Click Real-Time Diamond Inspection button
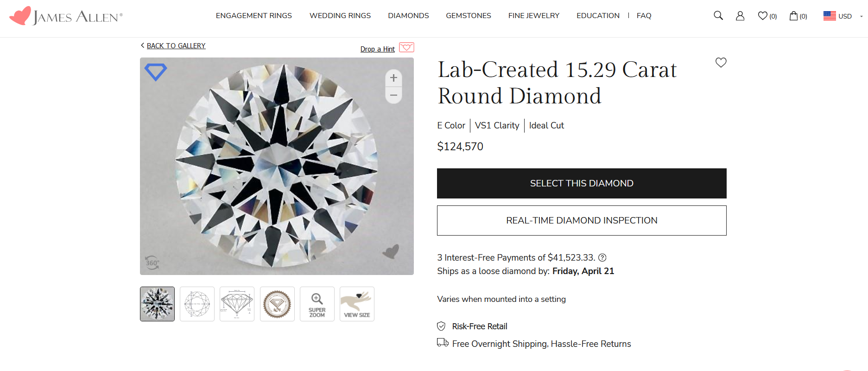868x371 pixels. point(582,221)
